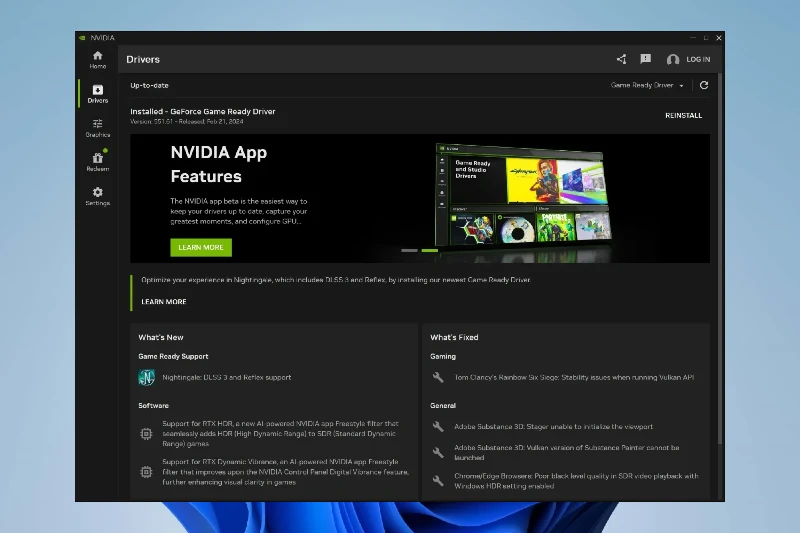Click the LOG IN button
The height and width of the screenshot is (533, 800).
coord(698,60)
